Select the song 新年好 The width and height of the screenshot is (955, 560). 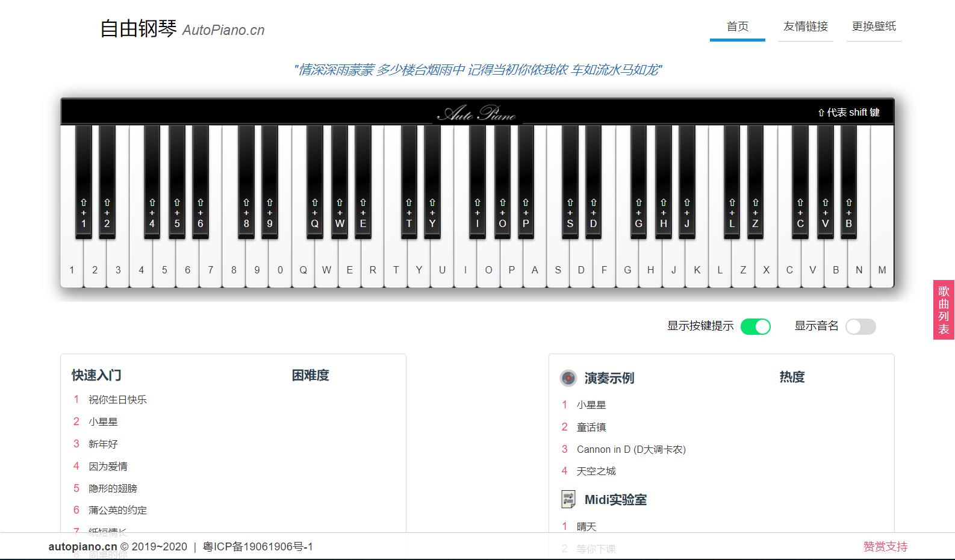tap(103, 444)
